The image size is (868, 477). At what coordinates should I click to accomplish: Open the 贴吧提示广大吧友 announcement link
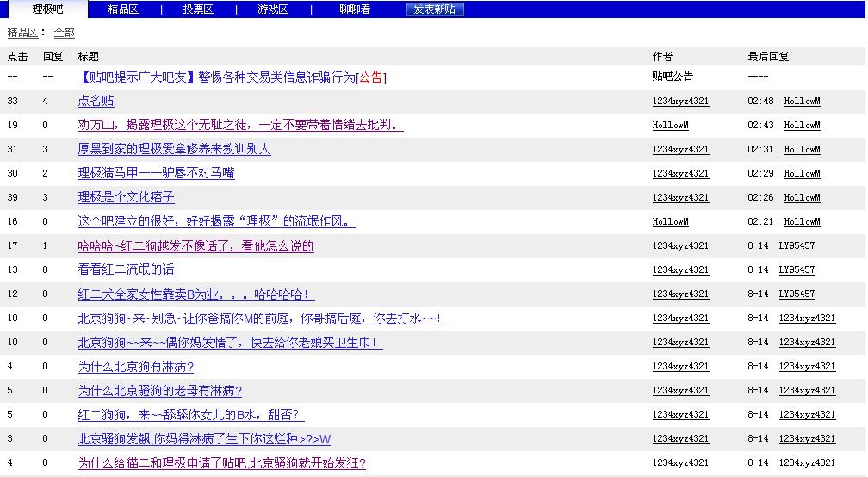point(215,77)
